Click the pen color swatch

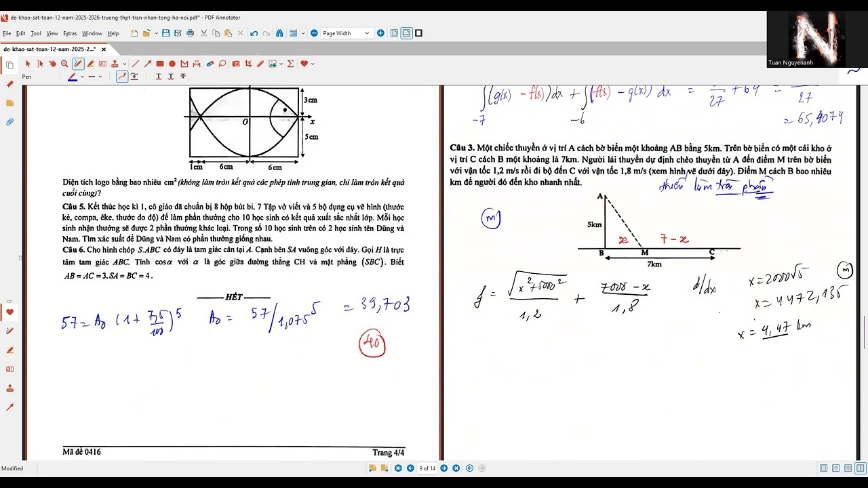[73, 77]
